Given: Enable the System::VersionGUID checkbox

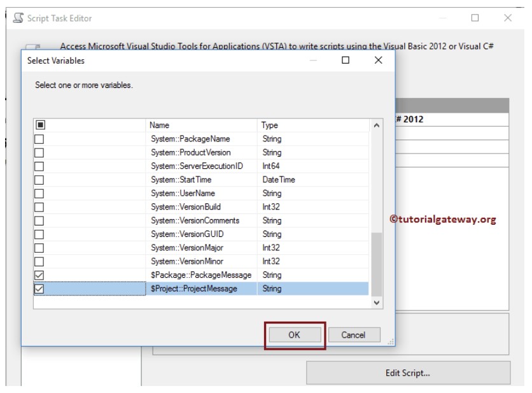Looking at the screenshot, I should click(x=39, y=234).
